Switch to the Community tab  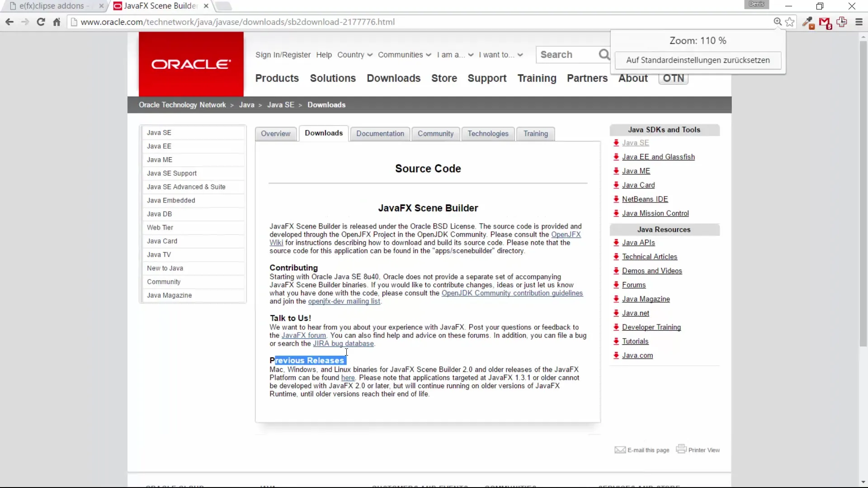435,134
